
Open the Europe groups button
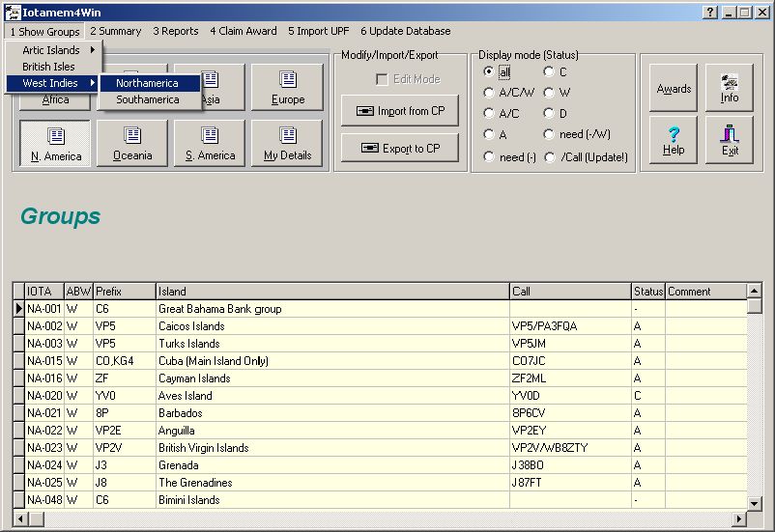(287, 87)
